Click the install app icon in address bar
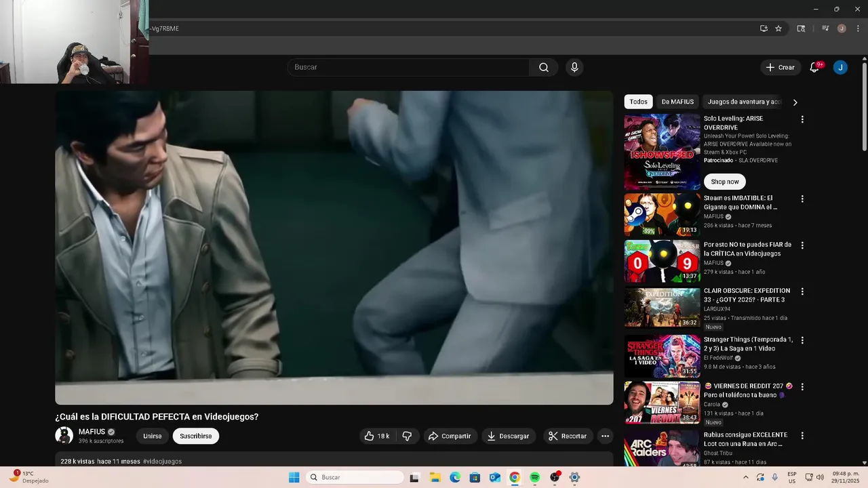The height and width of the screenshot is (488, 868). [x=764, y=28]
